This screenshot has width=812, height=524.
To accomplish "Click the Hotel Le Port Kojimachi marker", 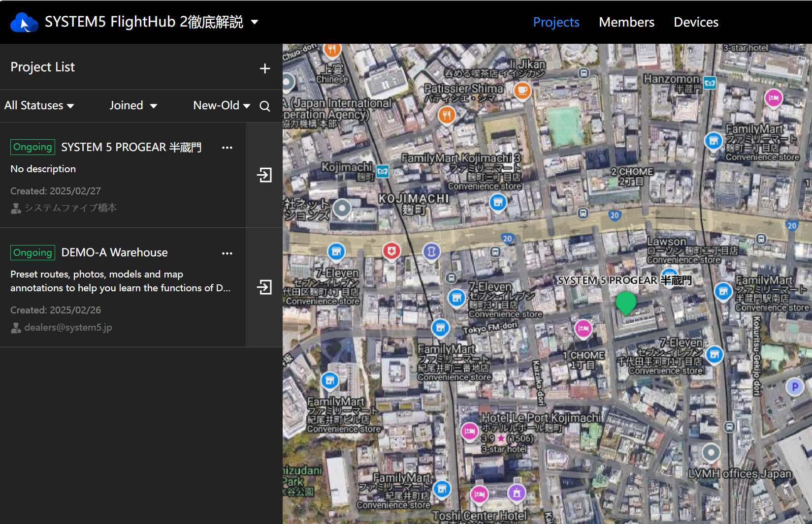I will coord(470,432).
